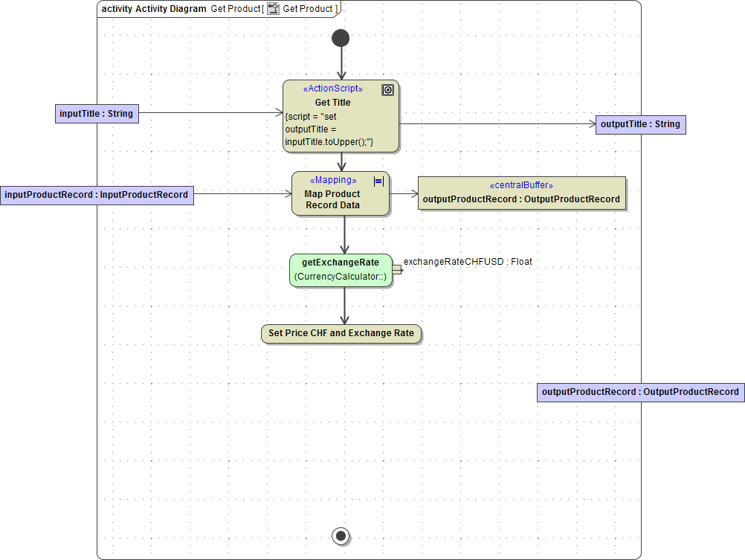
Task: Click the «centralBuffer» outputProductRecord node
Action: (x=521, y=193)
